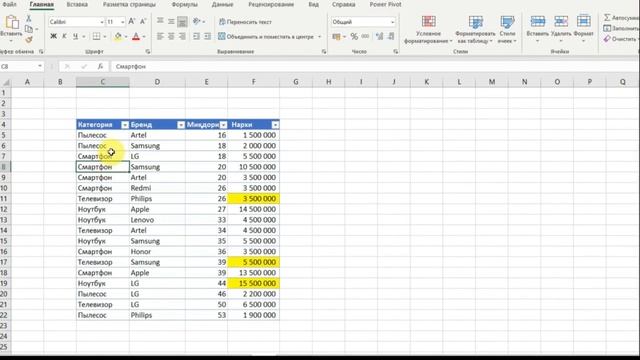Align text left icon
This screenshot has width=640, height=360.
[x=160, y=37]
